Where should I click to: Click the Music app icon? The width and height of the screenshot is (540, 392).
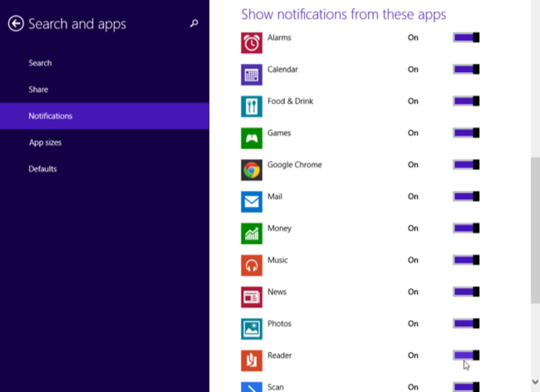(x=251, y=265)
